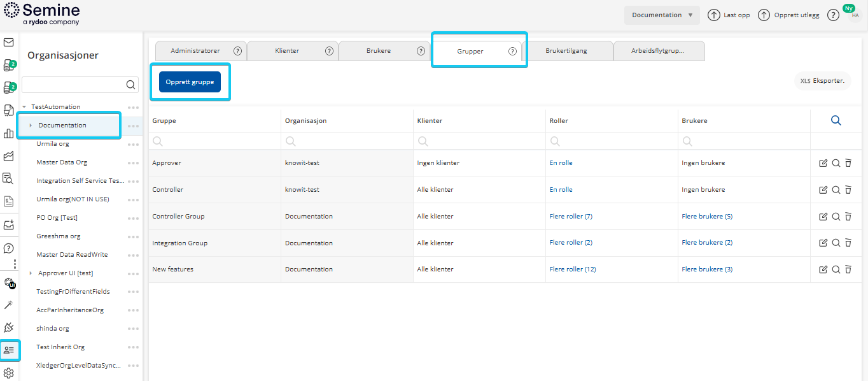Open Flere roller (7) link
The image size is (868, 381).
571,217
